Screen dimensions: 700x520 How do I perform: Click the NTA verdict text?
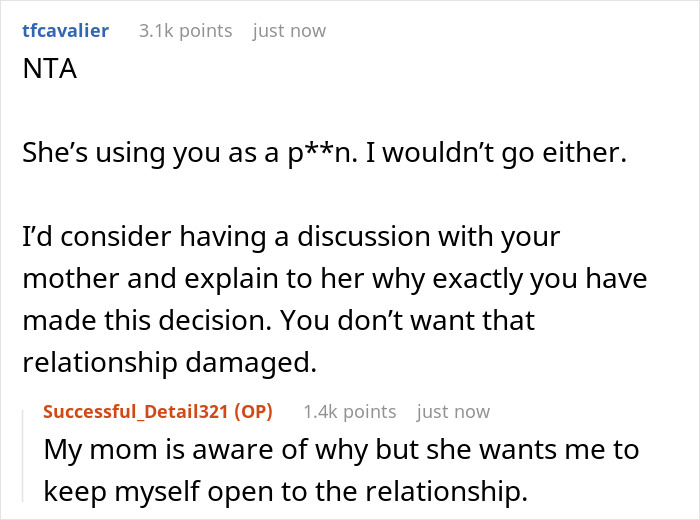(45, 74)
